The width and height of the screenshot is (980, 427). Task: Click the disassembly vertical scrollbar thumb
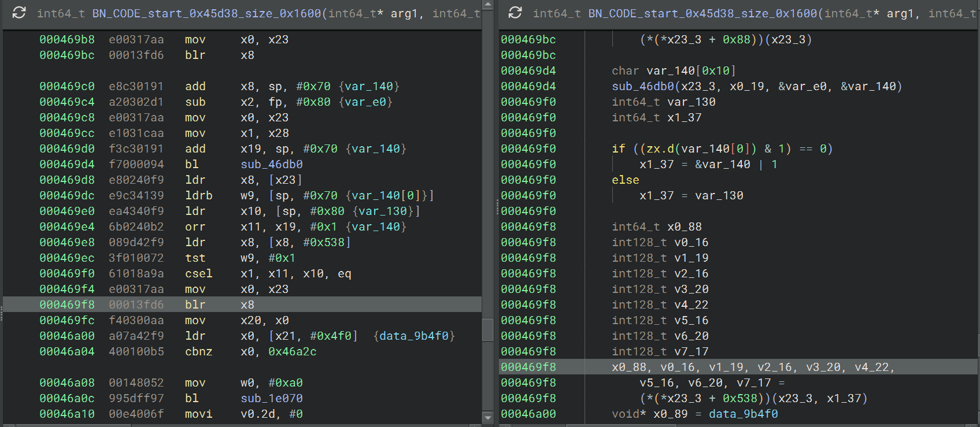[488, 330]
